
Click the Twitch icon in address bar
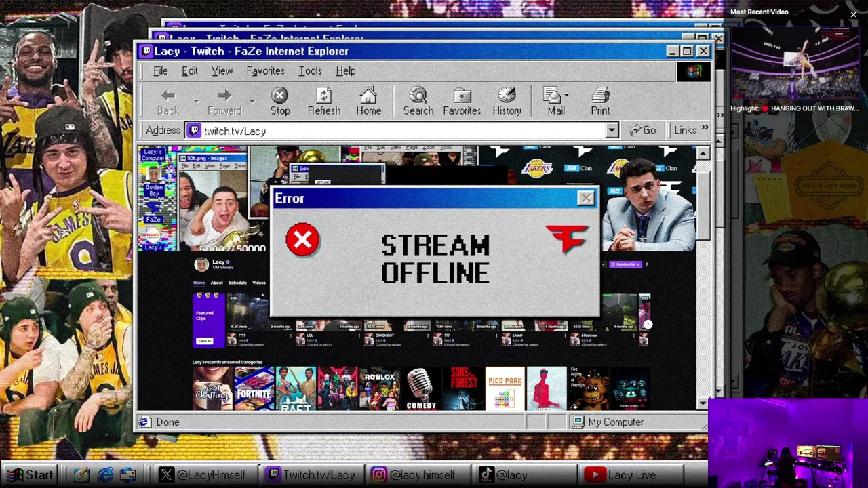(194, 131)
